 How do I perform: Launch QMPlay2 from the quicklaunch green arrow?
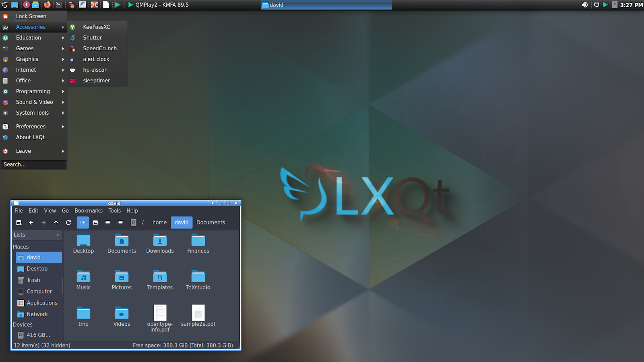118,5
